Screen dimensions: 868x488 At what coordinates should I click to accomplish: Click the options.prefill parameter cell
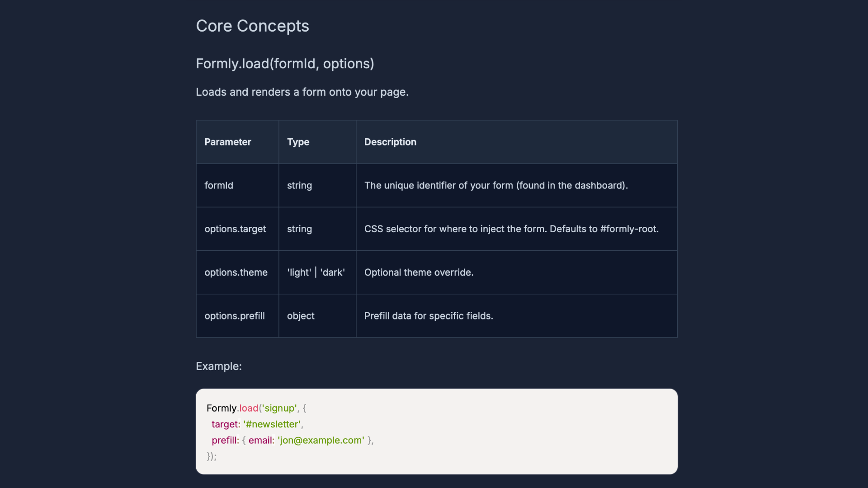pyautogui.click(x=234, y=316)
